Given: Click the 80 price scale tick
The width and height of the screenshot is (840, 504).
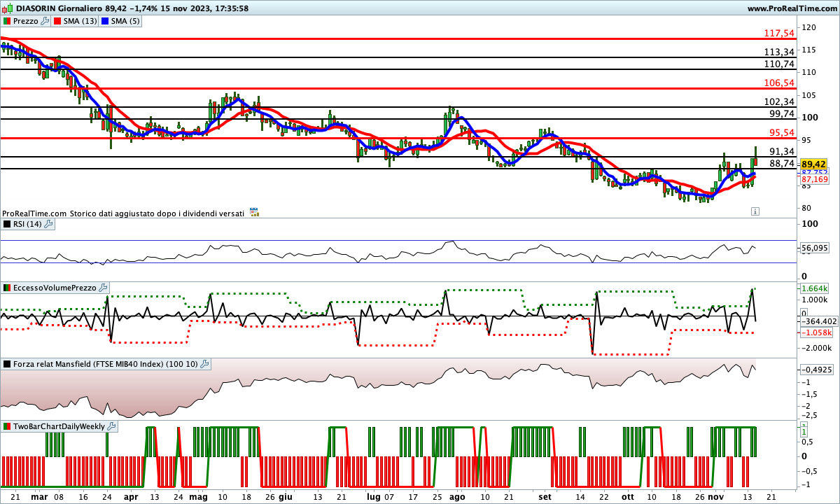Looking at the screenshot, I should pos(806,208).
